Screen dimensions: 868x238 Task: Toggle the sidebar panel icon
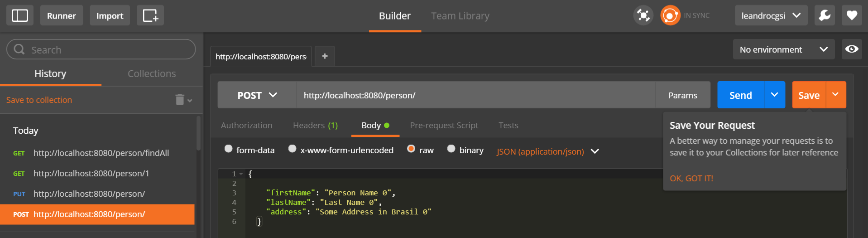click(20, 15)
